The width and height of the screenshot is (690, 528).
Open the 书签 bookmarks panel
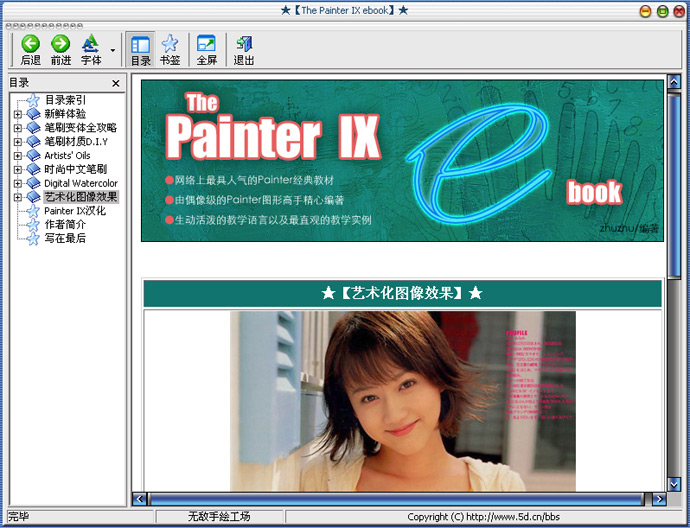point(170,50)
